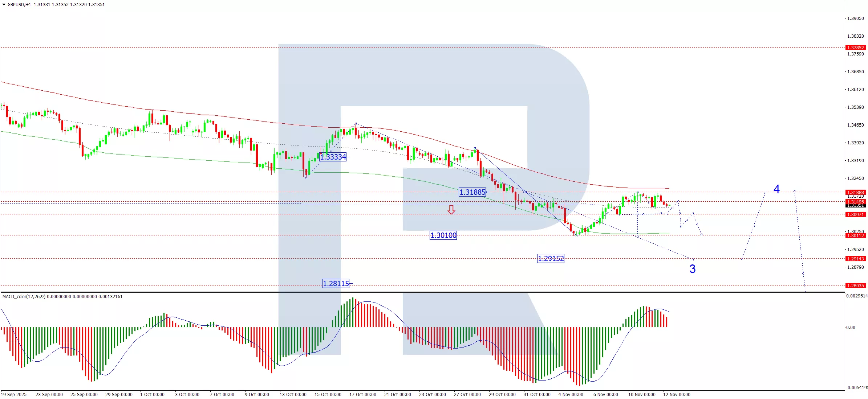868x399 pixels.
Task: Click the dropdown triangle beside GBPUSD,H4
Action: pyautogui.click(x=4, y=5)
